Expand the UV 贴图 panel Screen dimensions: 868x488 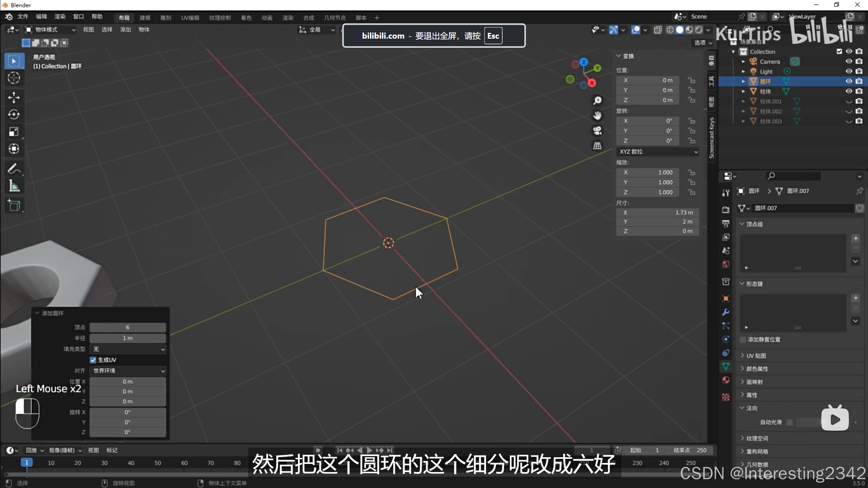pyautogui.click(x=756, y=355)
